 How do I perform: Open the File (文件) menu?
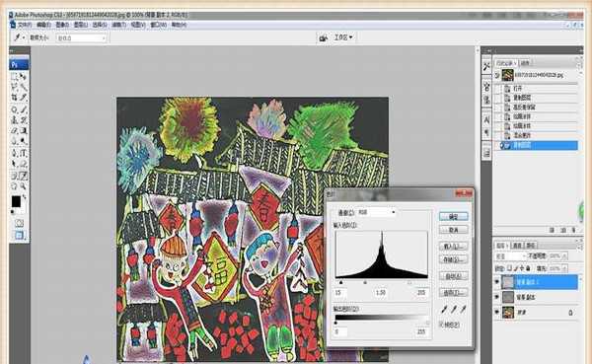[25, 25]
